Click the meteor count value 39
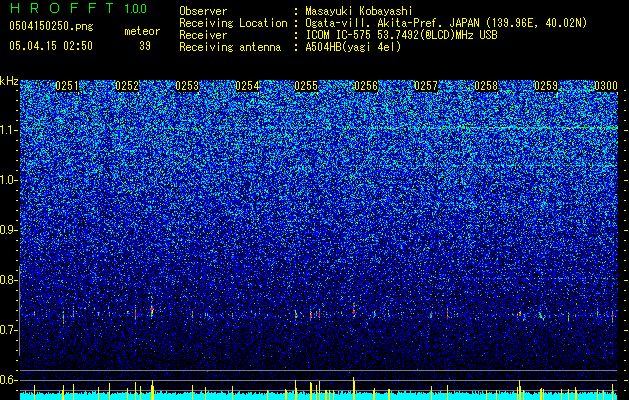This screenshot has width=629, height=400. pos(145,46)
